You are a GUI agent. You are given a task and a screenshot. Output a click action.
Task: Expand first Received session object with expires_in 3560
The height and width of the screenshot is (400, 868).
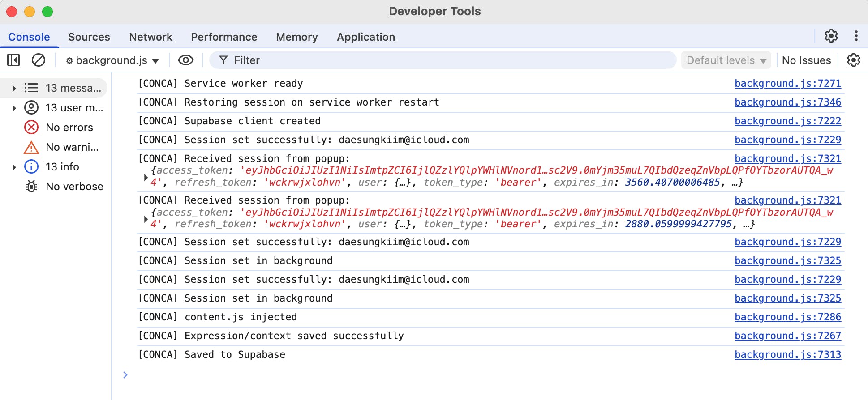pos(146,177)
